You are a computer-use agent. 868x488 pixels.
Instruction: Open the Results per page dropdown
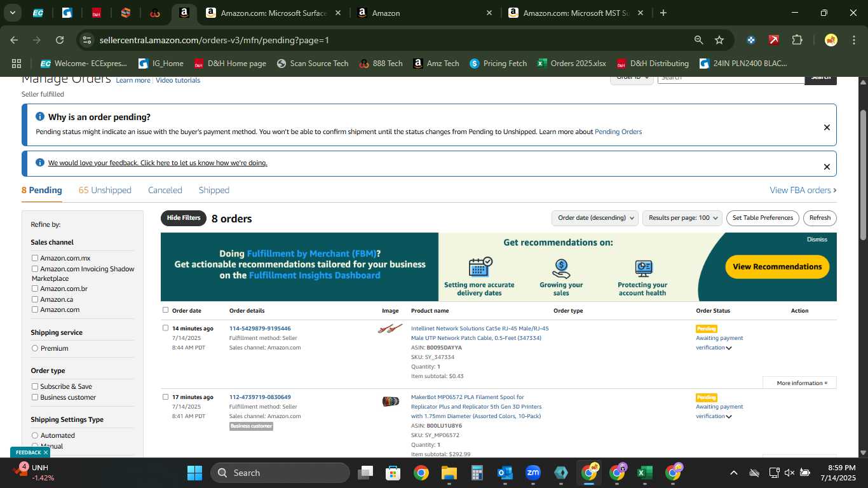click(x=682, y=218)
